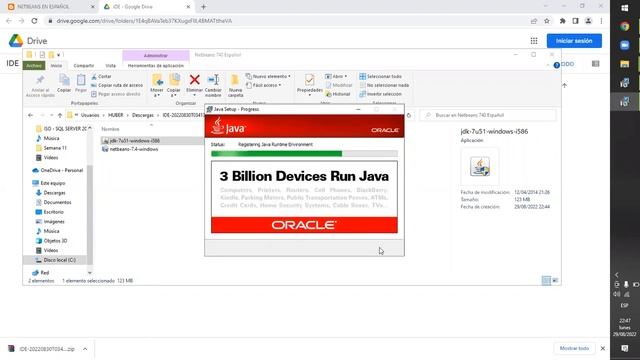Open the Abrir dropdown in ribbon
Viewport: 640px width, 360px height.
336,76
